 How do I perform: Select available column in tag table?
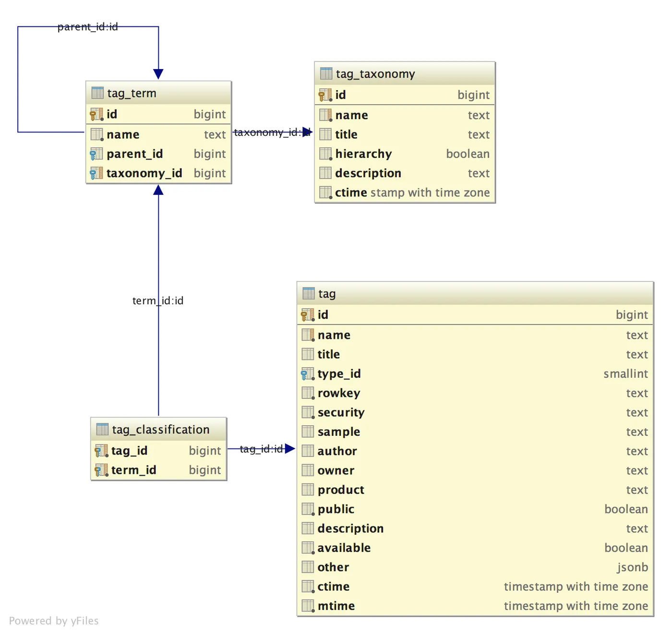(x=475, y=548)
